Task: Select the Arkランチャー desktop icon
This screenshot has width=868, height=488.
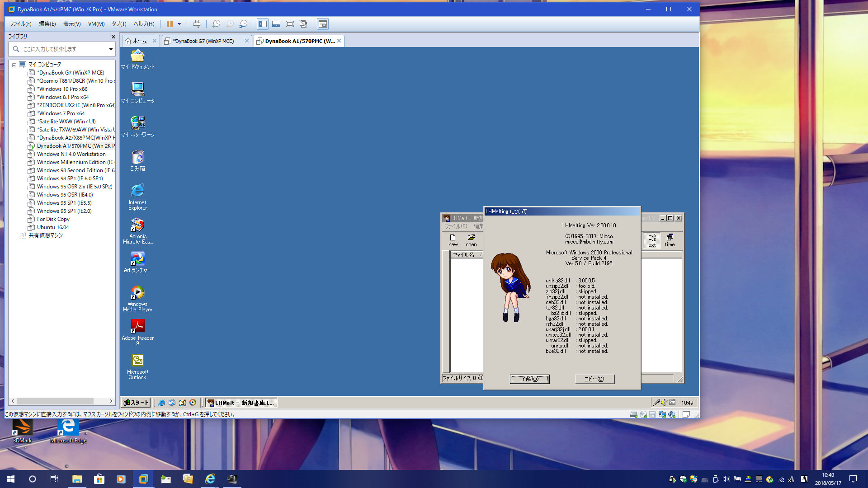Action: 137,263
